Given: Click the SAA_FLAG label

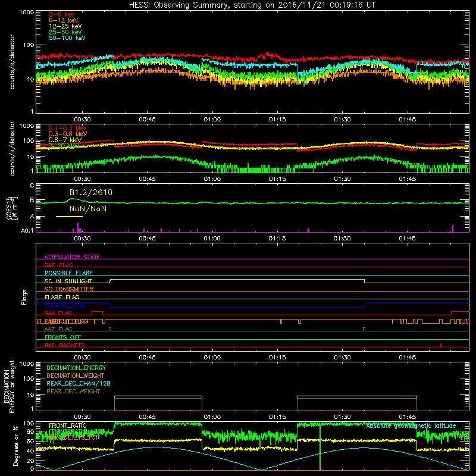Looking at the screenshot, I should coord(58,313).
